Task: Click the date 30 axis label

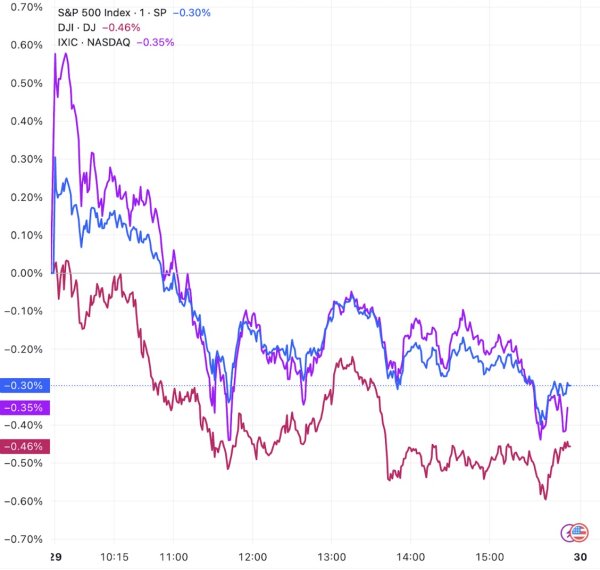Action: coord(580,557)
